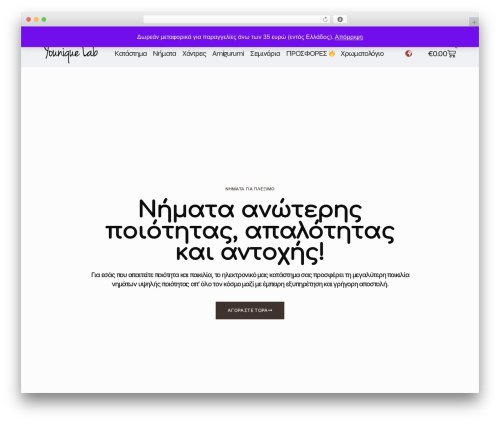Click the €0.00 cart total
The image size is (500, 423).
click(437, 54)
